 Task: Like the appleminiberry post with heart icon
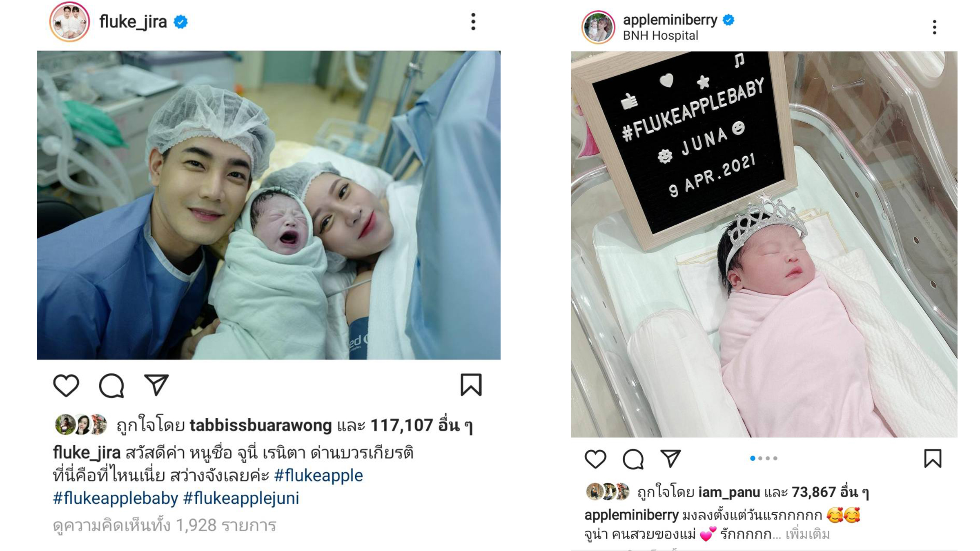pos(595,459)
